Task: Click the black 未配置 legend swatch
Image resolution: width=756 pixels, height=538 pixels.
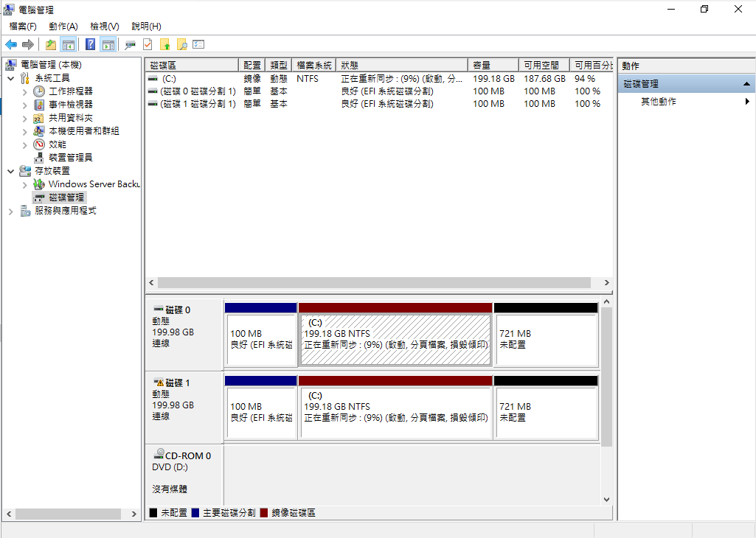Action: (153, 513)
